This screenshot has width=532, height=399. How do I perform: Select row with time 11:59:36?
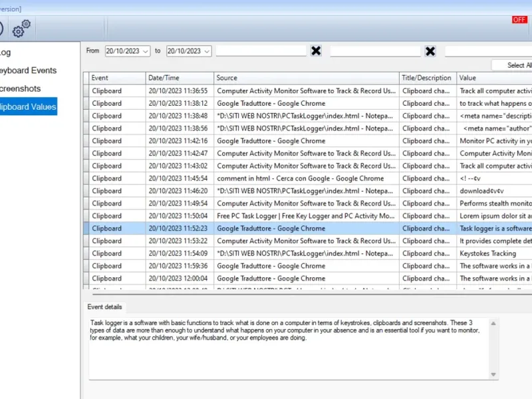(x=308, y=266)
